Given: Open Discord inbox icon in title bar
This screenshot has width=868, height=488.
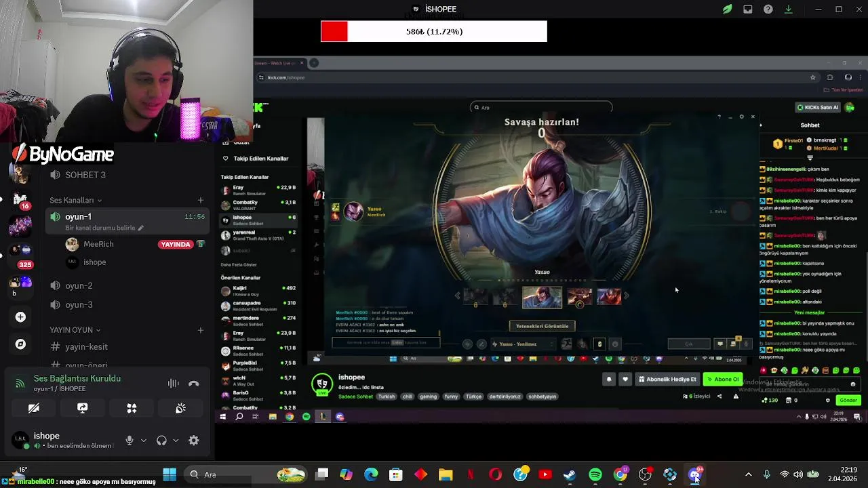Looking at the screenshot, I should [x=747, y=9].
